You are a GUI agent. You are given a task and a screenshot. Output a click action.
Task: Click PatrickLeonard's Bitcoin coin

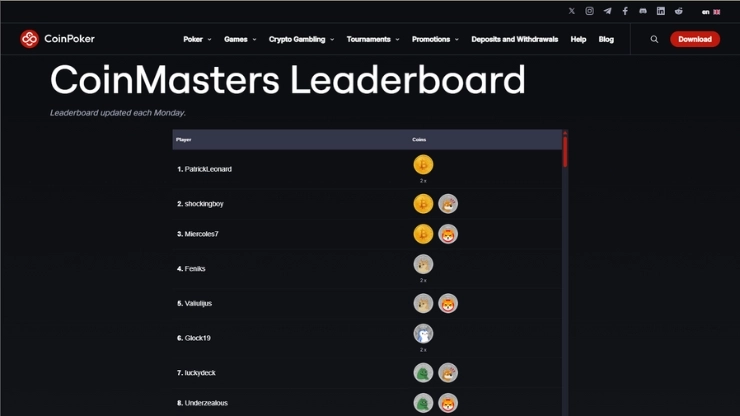423,165
